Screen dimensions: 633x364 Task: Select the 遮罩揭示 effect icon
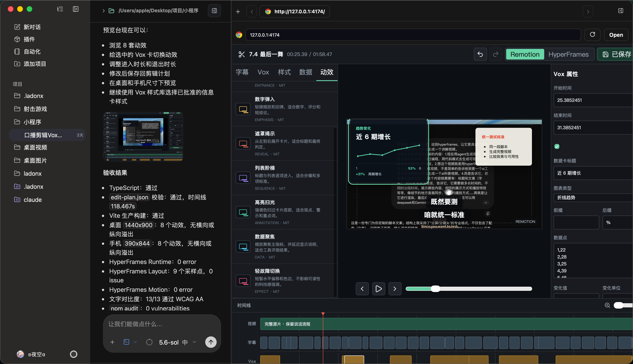[x=243, y=143]
